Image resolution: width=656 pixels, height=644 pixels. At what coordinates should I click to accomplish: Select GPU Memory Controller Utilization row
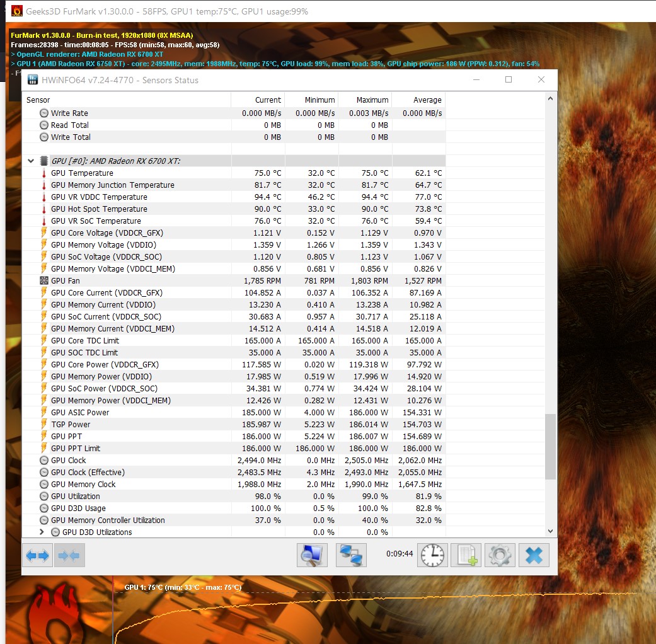pyautogui.click(x=234, y=520)
